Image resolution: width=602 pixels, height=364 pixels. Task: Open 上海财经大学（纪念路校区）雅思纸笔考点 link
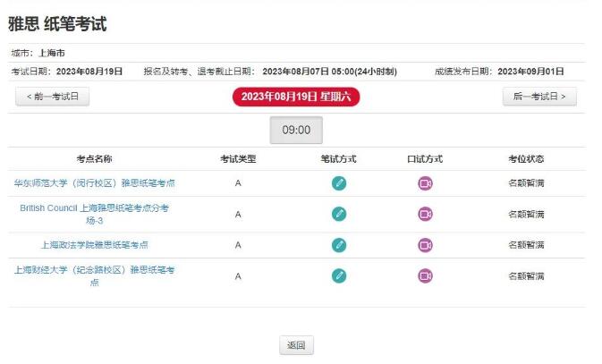(x=95, y=276)
